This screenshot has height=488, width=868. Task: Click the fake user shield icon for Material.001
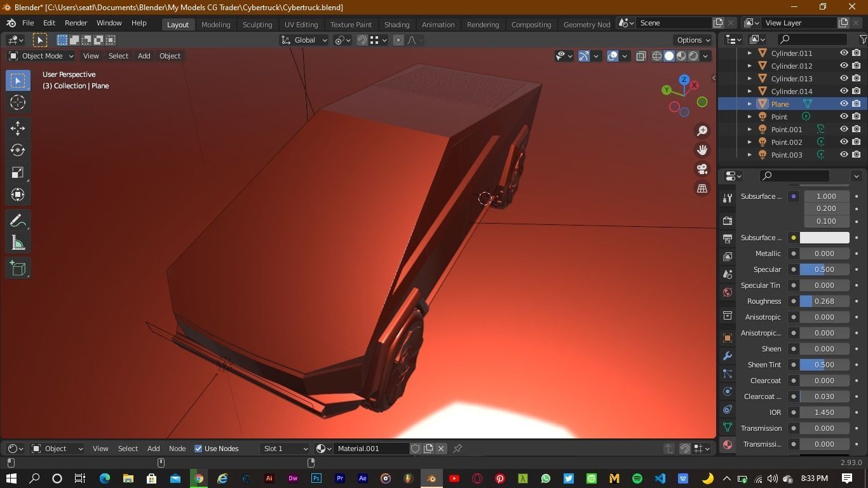[x=416, y=449]
